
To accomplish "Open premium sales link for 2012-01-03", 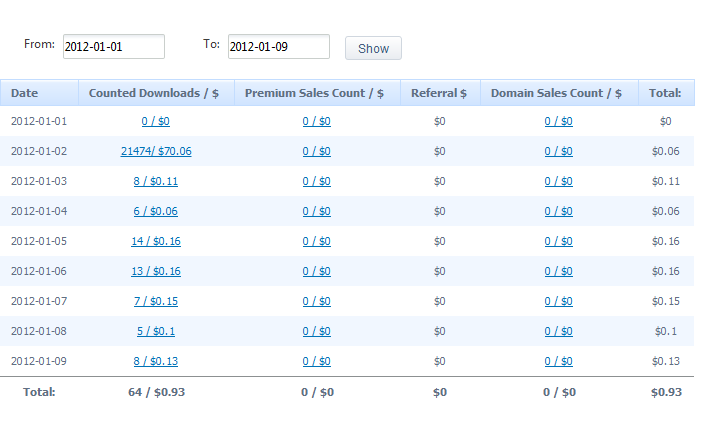I will [x=317, y=181].
